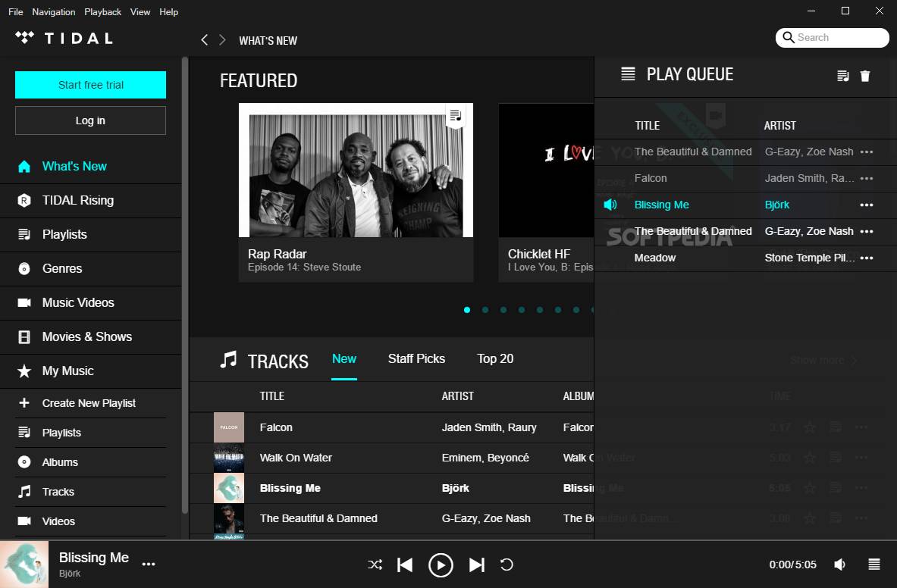Viewport: 897px width, 588px height.
Task: Open TIDAL Rising section
Action: pyautogui.click(x=90, y=201)
